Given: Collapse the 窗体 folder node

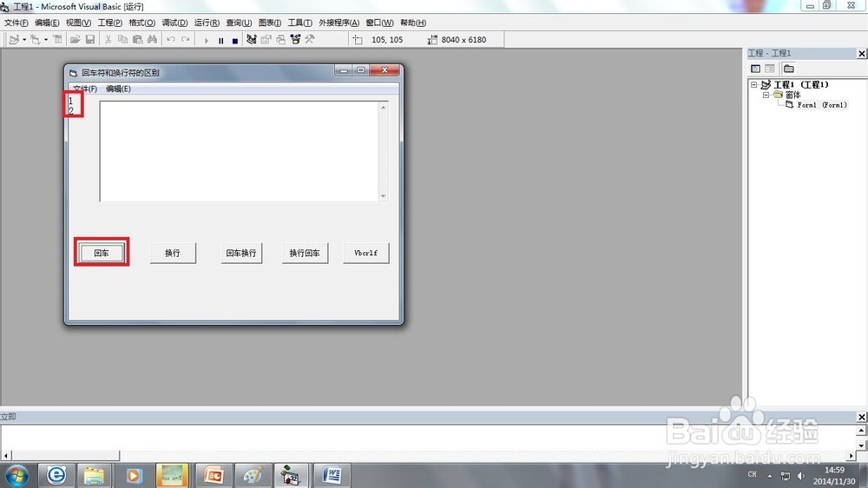Looking at the screenshot, I should point(766,95).
